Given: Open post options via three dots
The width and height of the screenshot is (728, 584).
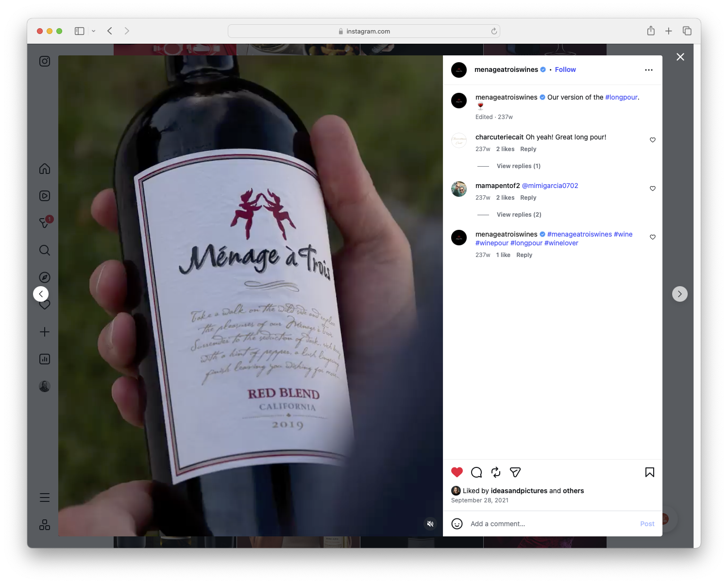Looking at the screenshot, I should 649,69.
